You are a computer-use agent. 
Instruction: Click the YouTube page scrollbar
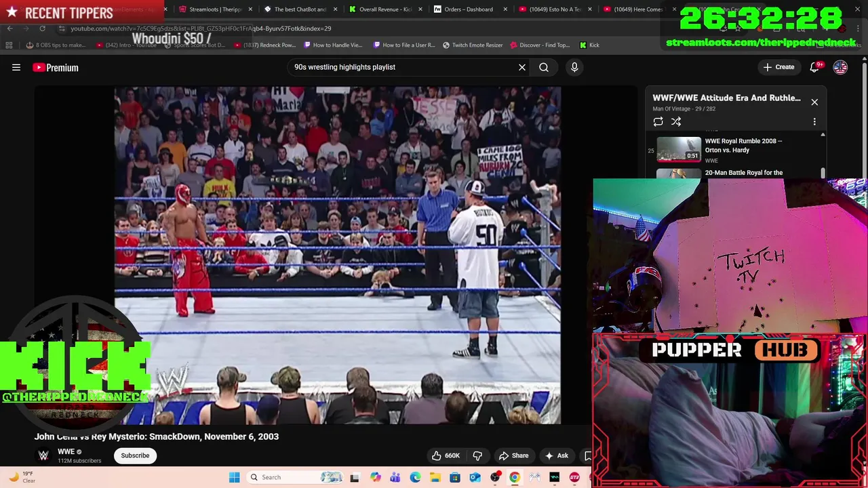[864, 122]
